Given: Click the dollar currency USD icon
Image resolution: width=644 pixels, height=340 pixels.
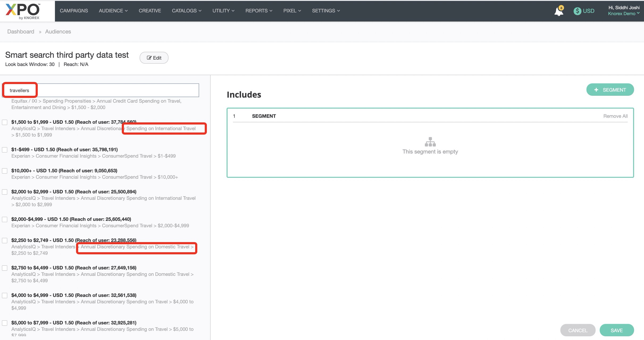Looking at the screenshot, I should click(577, 11).
